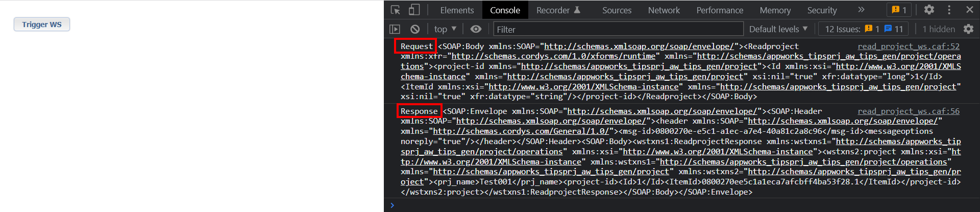
Task: Open the Network tab
Action: [x=664, y=10]
